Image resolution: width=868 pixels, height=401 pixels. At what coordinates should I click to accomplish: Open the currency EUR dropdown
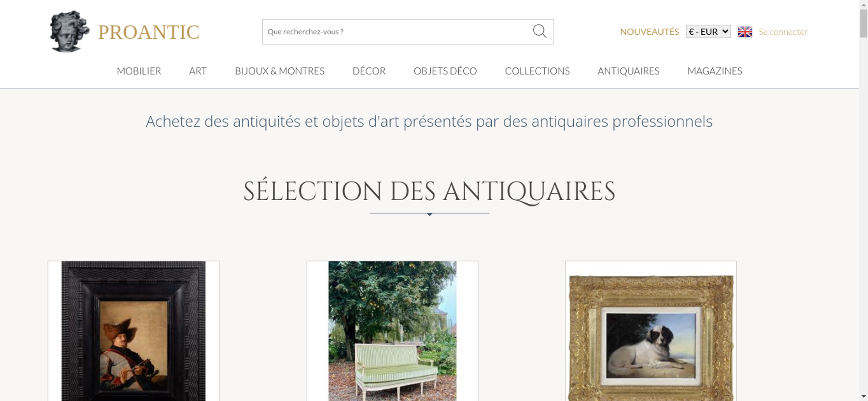pos(708,32)
